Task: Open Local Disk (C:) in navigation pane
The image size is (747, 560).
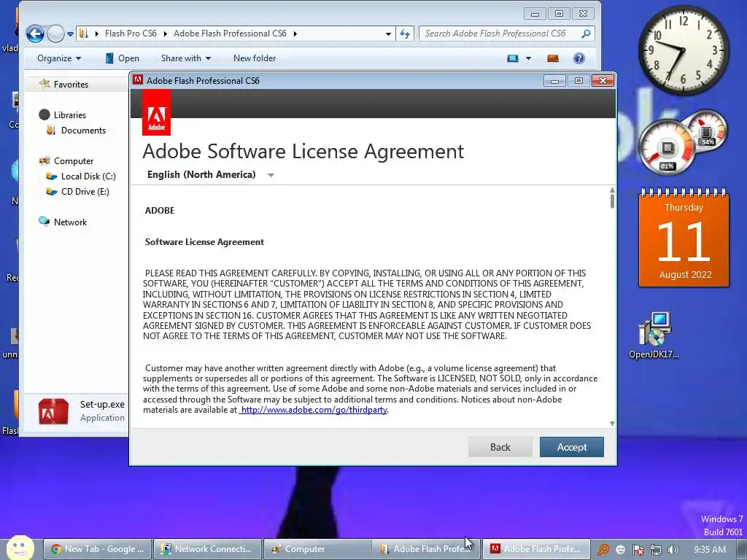Action: click(x=88, y=176)
